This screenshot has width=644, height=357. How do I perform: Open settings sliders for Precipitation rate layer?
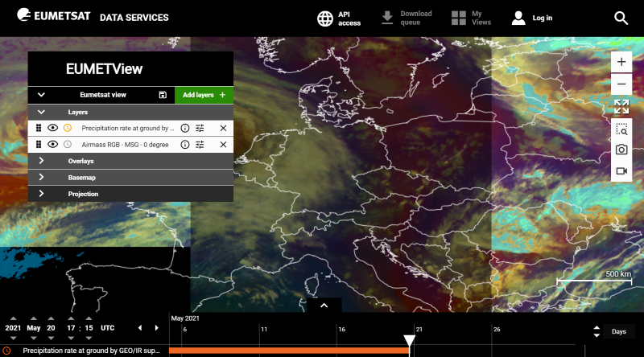(x=200, y=128)
